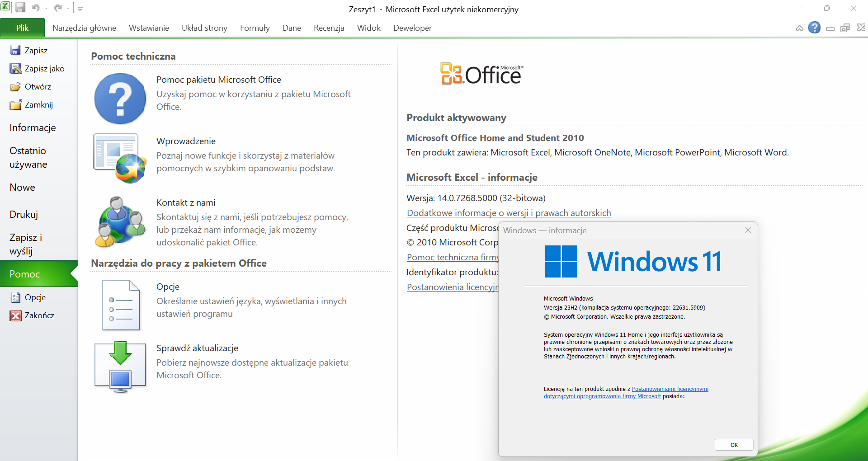The width and height of the screenshot is (868, 461).
Task: Choose Zapisz jako in the sidebar
Action: point(37,68)
